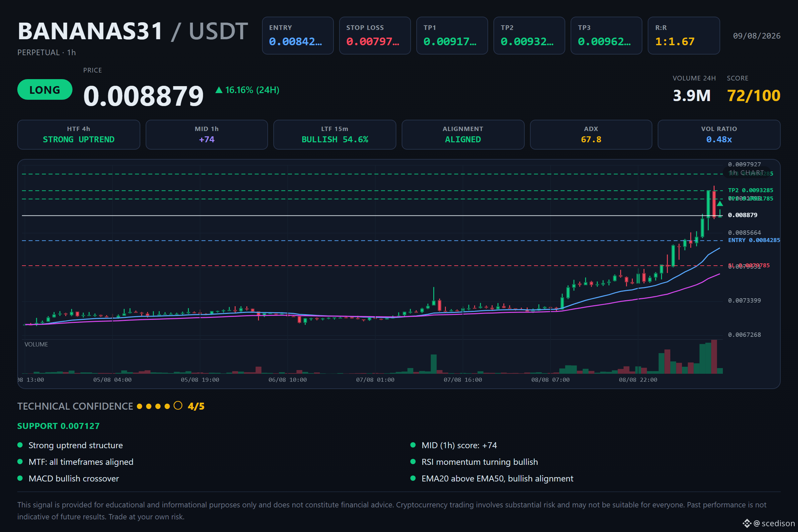Click the VOL RATIO 0.48x card
Viewport: 798px width, 532px height.
click(x=719, y=135)
